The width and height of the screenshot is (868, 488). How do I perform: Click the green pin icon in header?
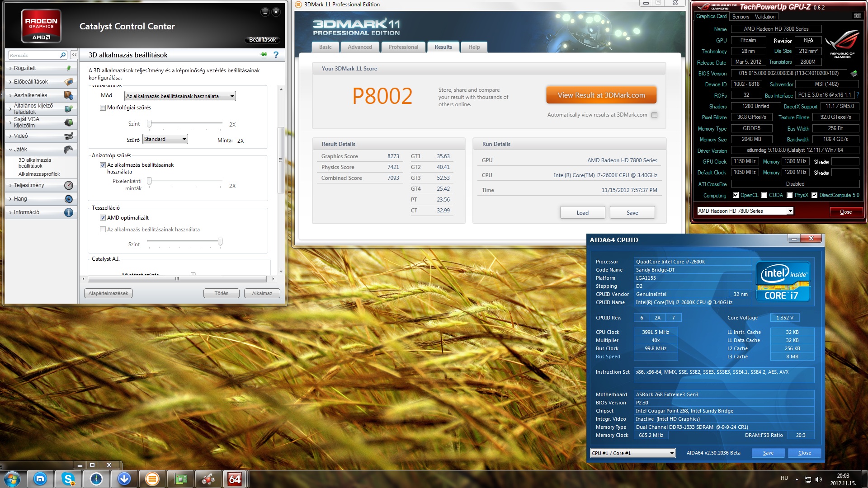[264, 55]
